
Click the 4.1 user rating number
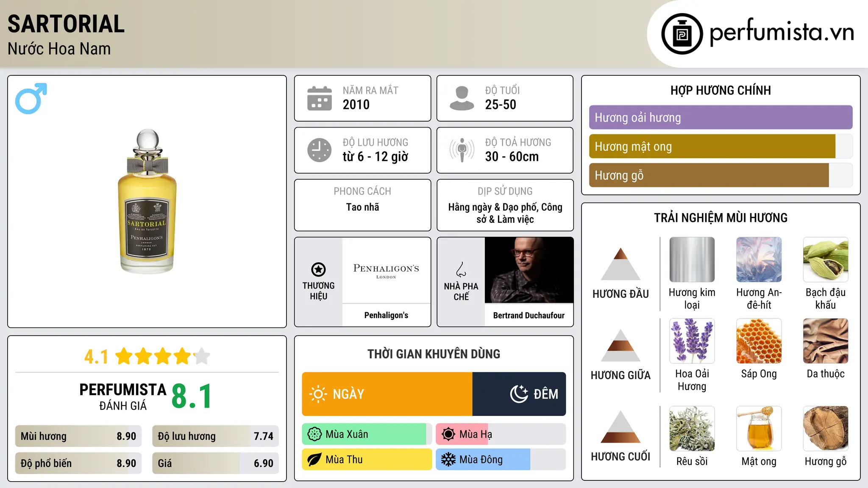pyautogui.click(x=96, y=357)
